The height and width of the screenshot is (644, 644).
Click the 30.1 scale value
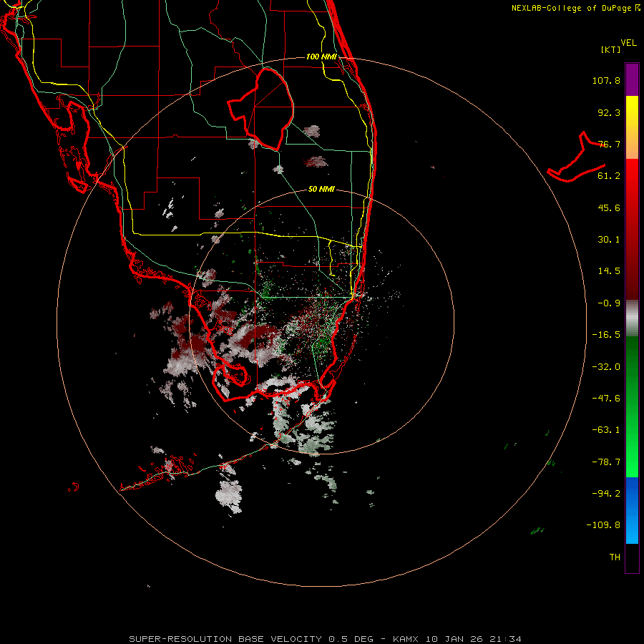coord(609,240)
